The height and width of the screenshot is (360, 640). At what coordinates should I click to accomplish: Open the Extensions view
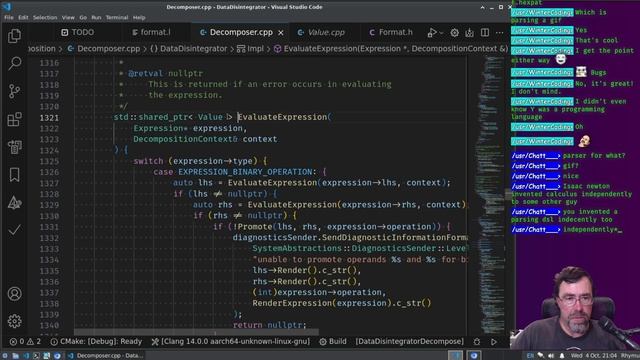coord(14,119)
